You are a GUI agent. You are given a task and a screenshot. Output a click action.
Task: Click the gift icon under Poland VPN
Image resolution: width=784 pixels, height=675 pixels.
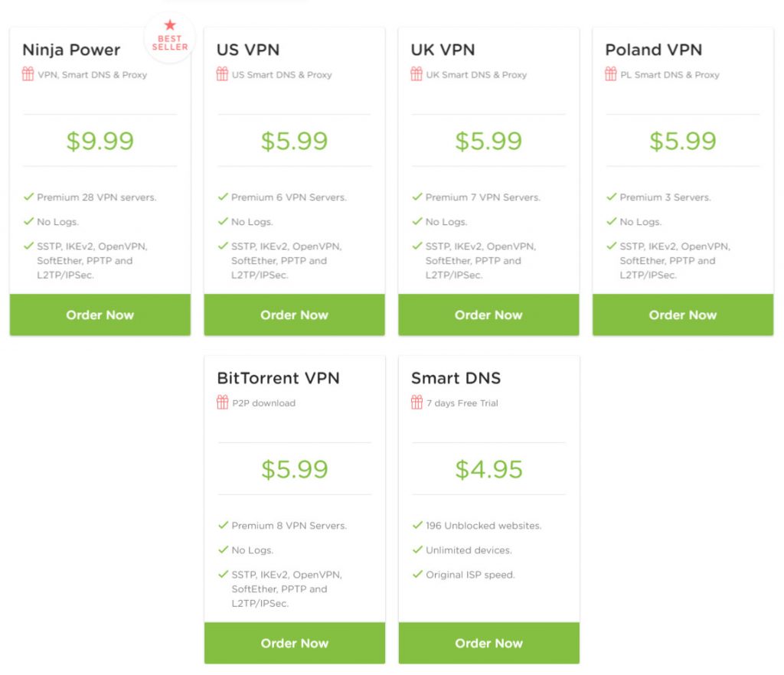click(x=610, y=74)
